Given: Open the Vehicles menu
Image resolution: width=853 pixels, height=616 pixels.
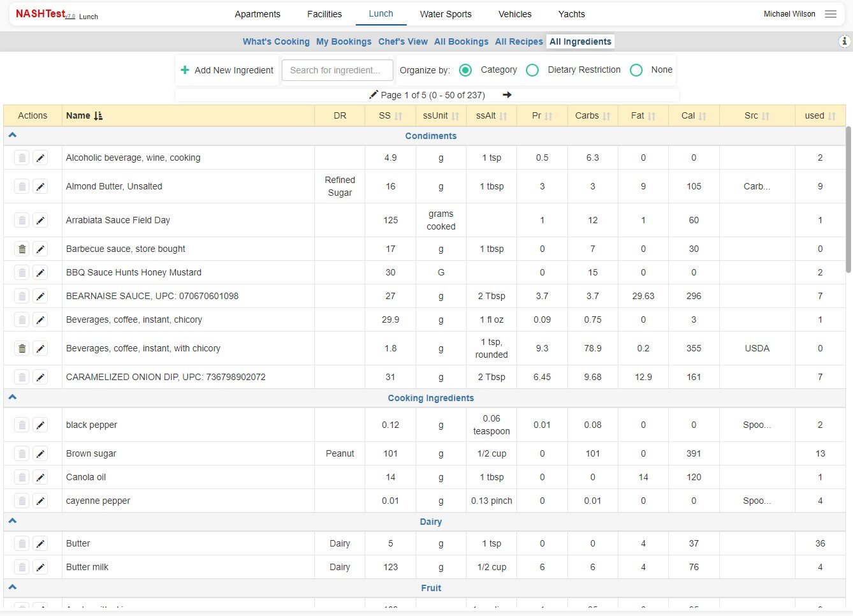Looking at the screenshot, I should pos(515,14).
